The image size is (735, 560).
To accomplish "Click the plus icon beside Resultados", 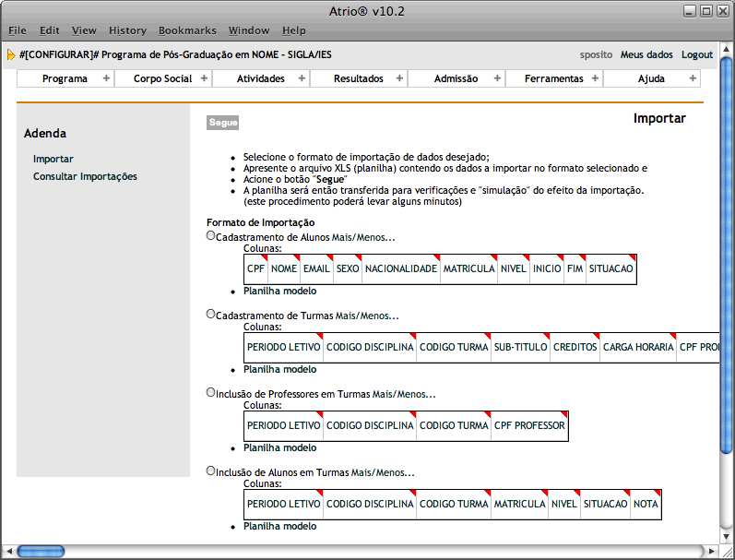I will 399,78.
